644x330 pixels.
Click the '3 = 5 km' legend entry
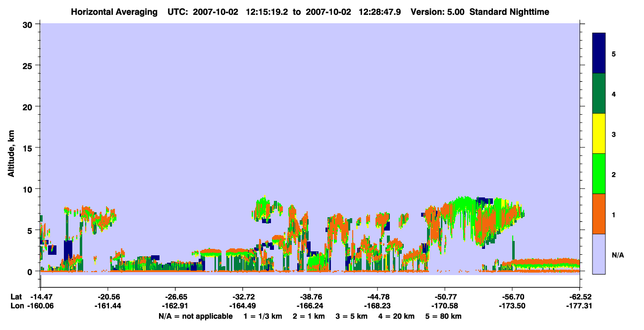tap(352, 316)
